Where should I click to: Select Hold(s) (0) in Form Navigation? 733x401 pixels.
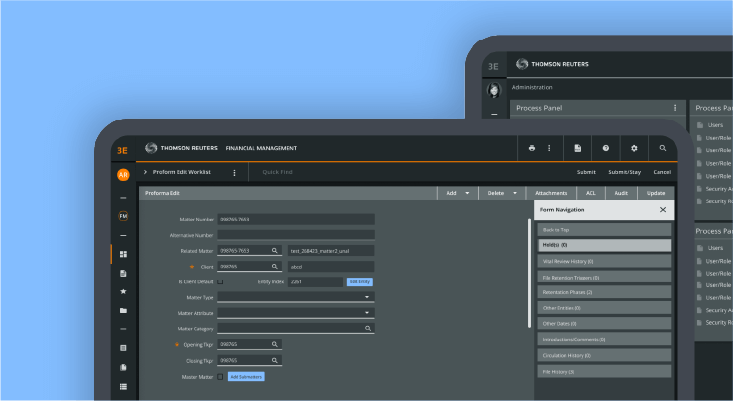tap(604, 245)
